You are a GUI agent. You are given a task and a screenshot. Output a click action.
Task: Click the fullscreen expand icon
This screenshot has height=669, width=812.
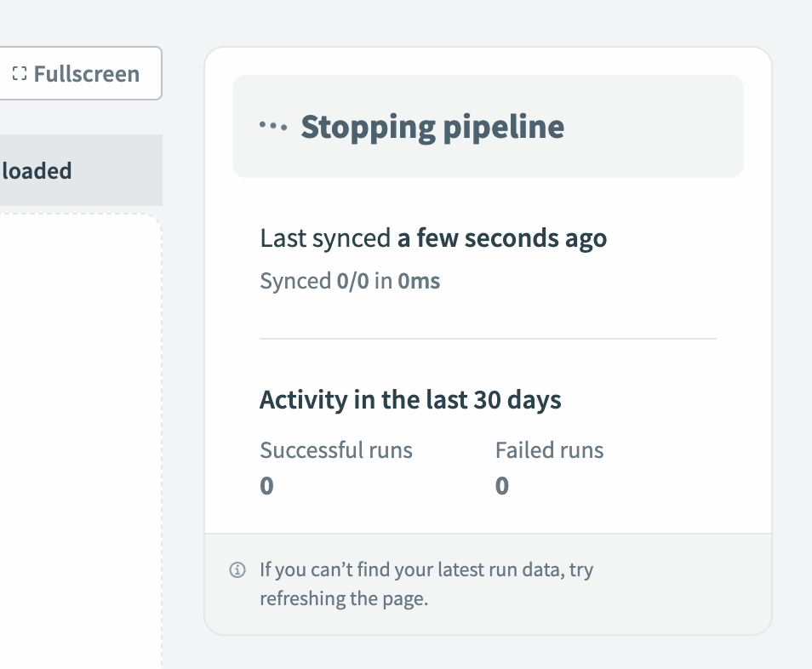pyautogui.click(x=20, y=74)
